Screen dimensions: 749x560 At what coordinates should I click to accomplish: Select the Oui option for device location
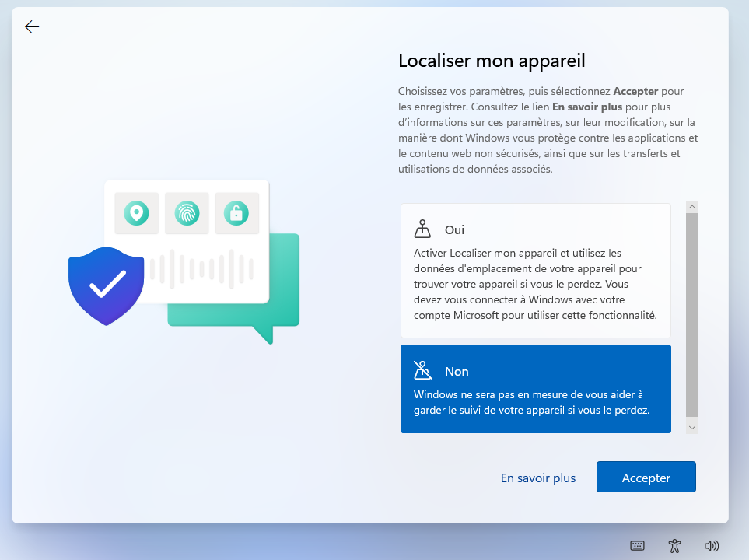pos(535,271)
